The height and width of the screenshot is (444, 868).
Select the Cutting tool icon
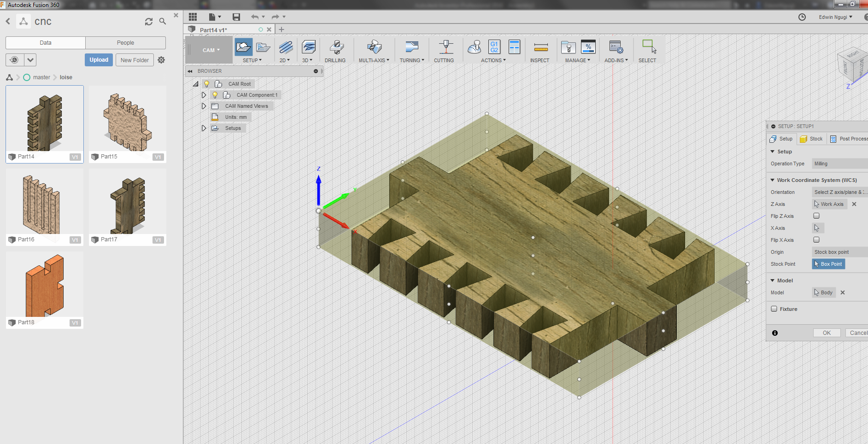445,47
